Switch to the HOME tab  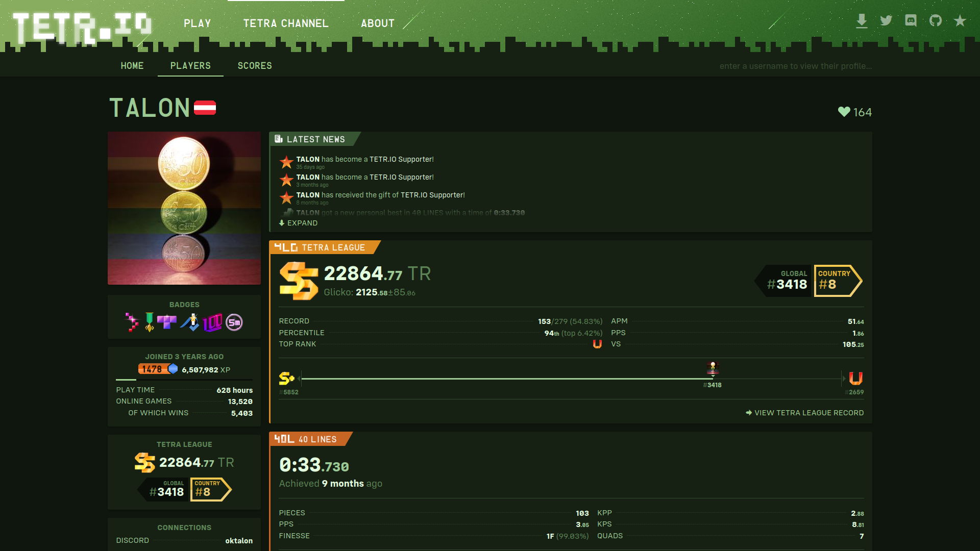tap(132, 66)
